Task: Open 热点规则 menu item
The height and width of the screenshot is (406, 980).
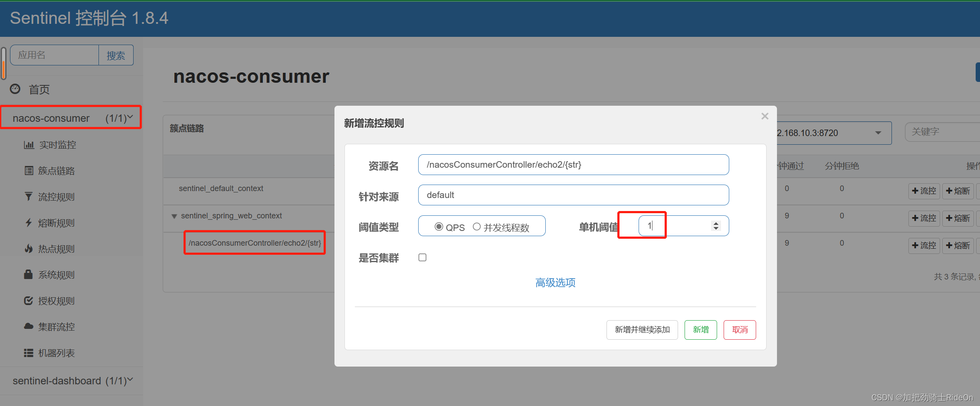Action: pyautogui.click(x=56, y=249)
